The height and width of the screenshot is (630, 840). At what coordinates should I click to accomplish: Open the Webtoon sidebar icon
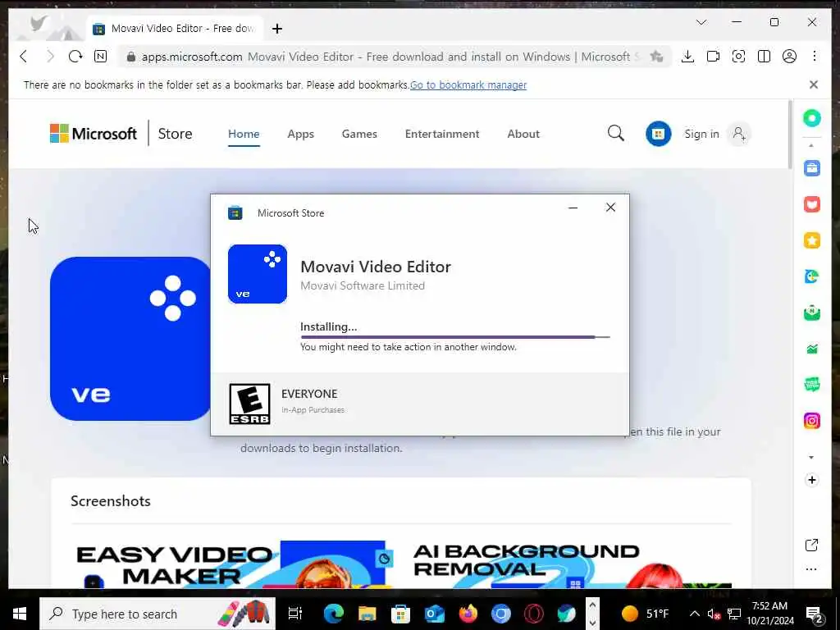[811, 385]
